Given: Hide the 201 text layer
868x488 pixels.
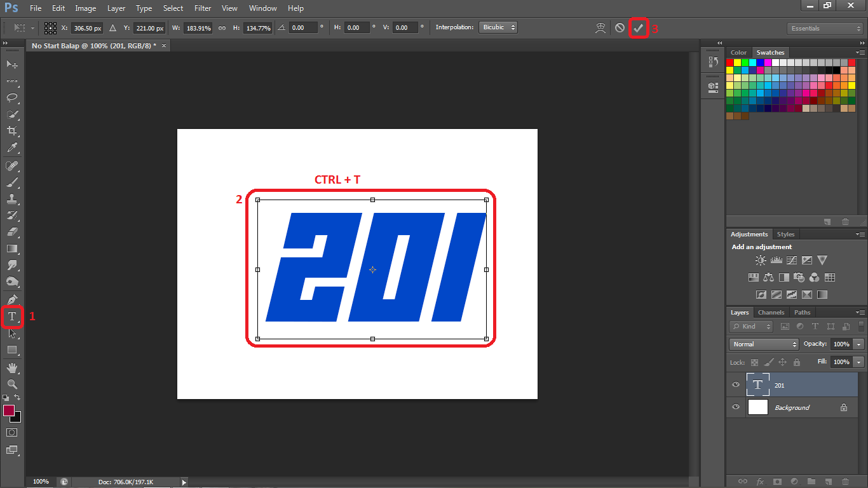Looking at the screenshot, I should pyautogui.click(x=736, y=385).
